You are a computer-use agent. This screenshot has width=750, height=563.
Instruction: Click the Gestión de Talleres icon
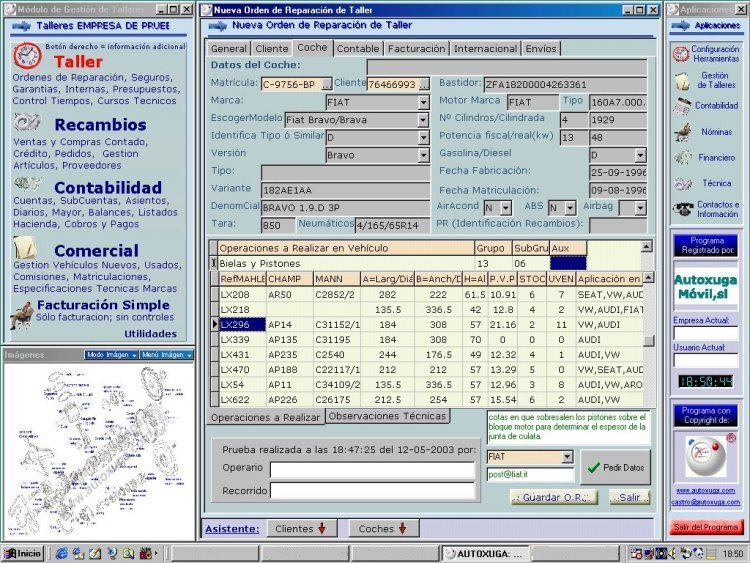682,81
